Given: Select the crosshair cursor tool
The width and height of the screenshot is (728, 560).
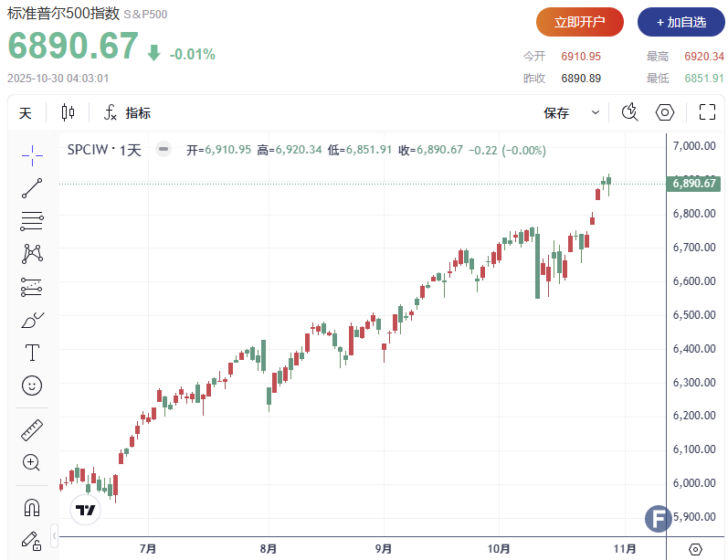Looking at the screenshot, I should point(32,154).
